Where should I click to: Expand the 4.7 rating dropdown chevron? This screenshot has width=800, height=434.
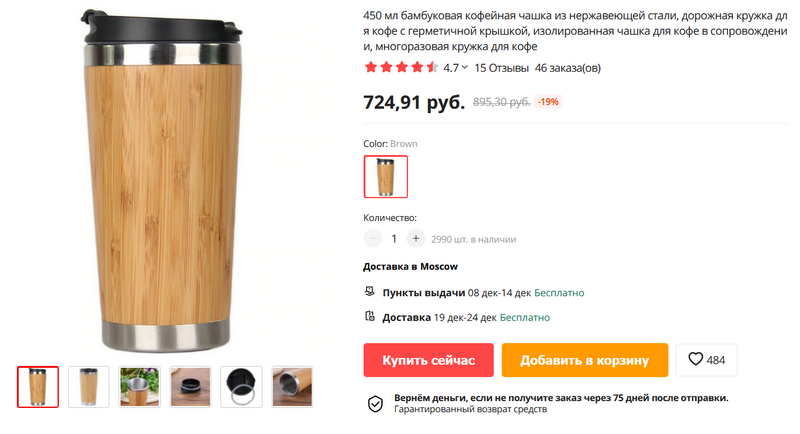click(465, 67)
